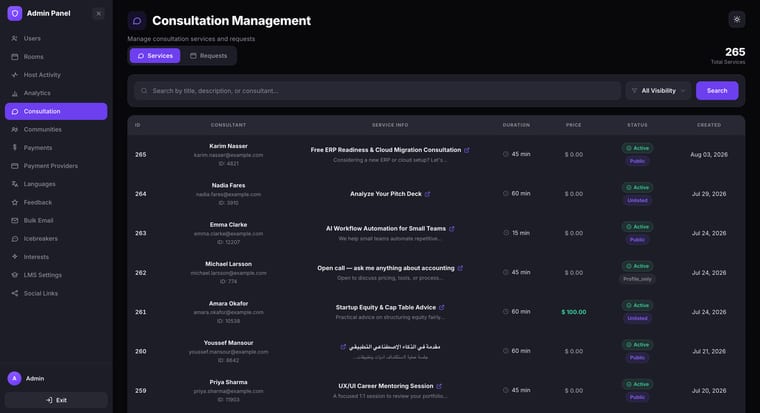Click consultant name Emma Clarke
The height and width of the screenshot is (413, 760).
pos(228,224)
